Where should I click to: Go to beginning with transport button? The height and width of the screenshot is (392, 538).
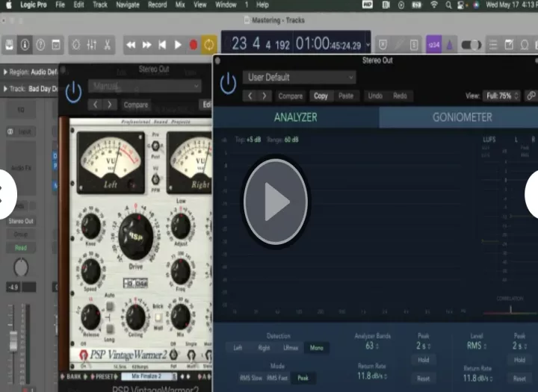tap(162, 45)
